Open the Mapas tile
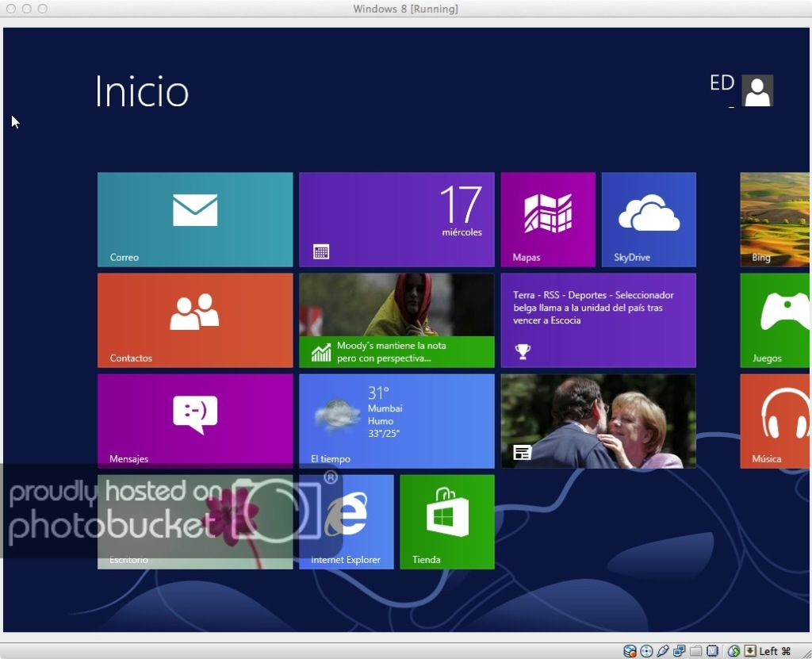The height and width of the screenshot is (659, 812). (x=548, y=220)
